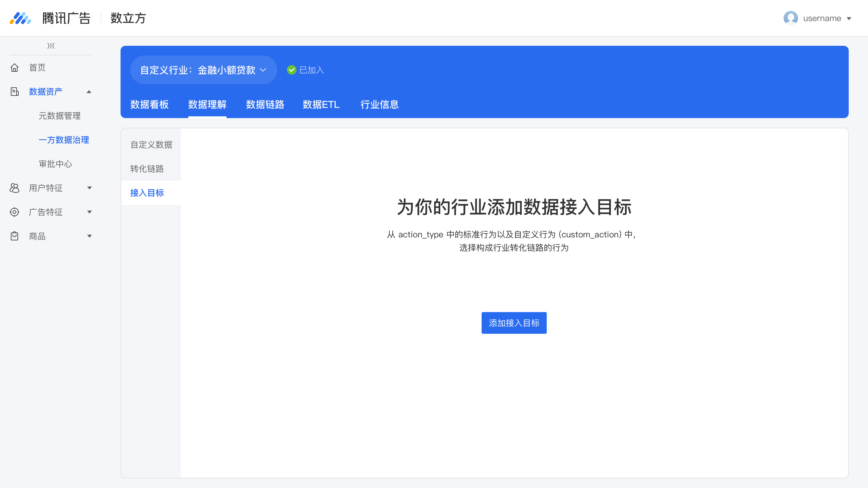The image size is (868, 488).
Task: Click the 商品 shopping bag icon
Action: pyautogui.click(x=14, y=236)
